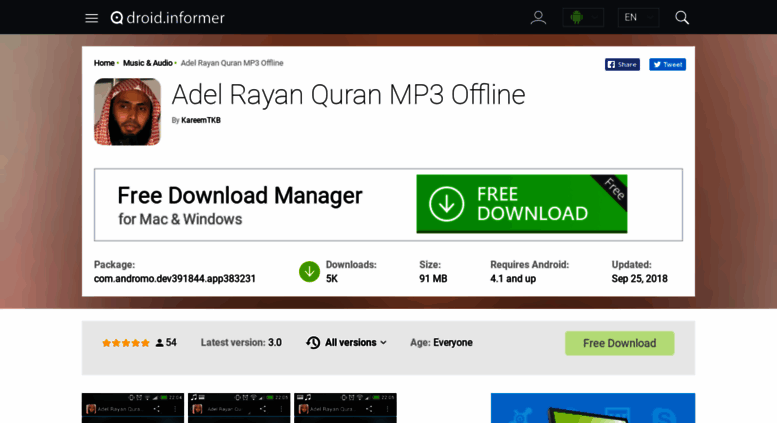The width and height of the screenshot is (777, 423).
Task: Click the green FREE DOWNLOAD banner
Action: click(x=522, y=204)
